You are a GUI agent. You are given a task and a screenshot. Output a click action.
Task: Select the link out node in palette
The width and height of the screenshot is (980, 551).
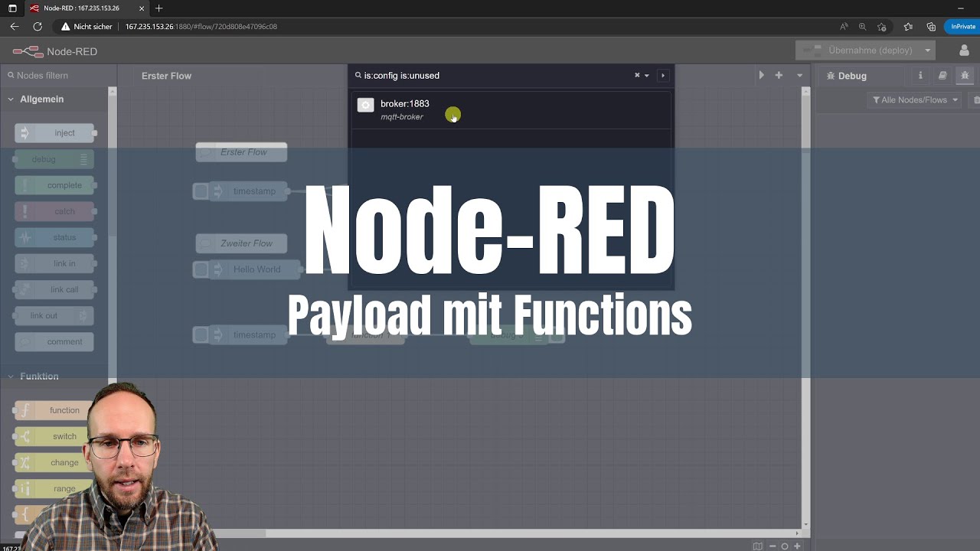(54, 315)
